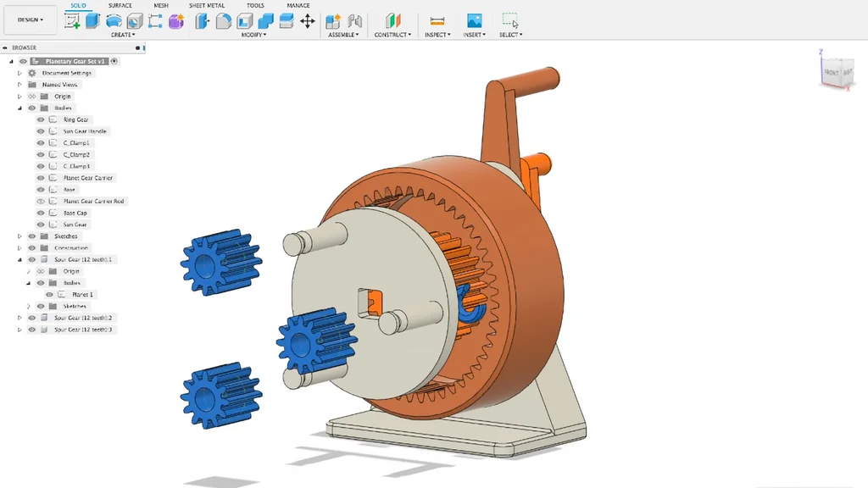Switch to the Manage tab
Screen dimensions: 868x488
[298, 6]
